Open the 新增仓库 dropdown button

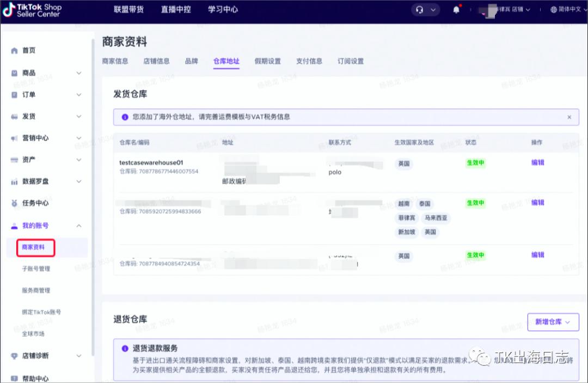point(553,322)
